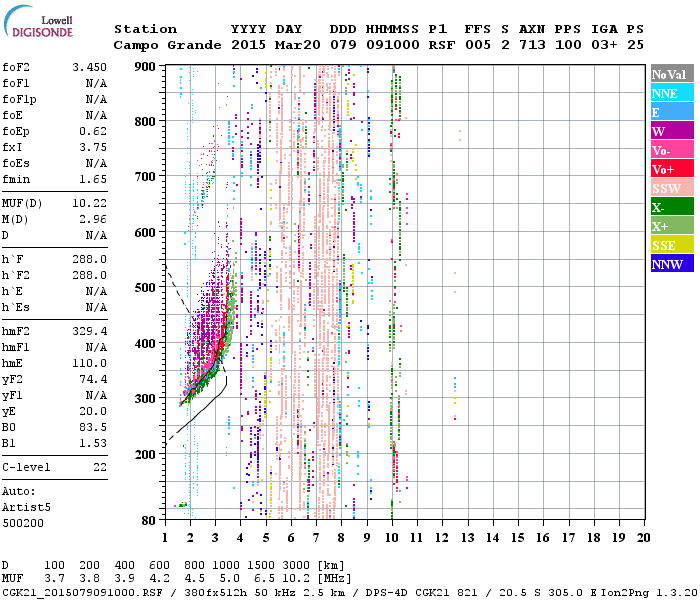Click the MUF(D) value 10.22
This screenshot has height=600, width=700.
click(89, 204)
